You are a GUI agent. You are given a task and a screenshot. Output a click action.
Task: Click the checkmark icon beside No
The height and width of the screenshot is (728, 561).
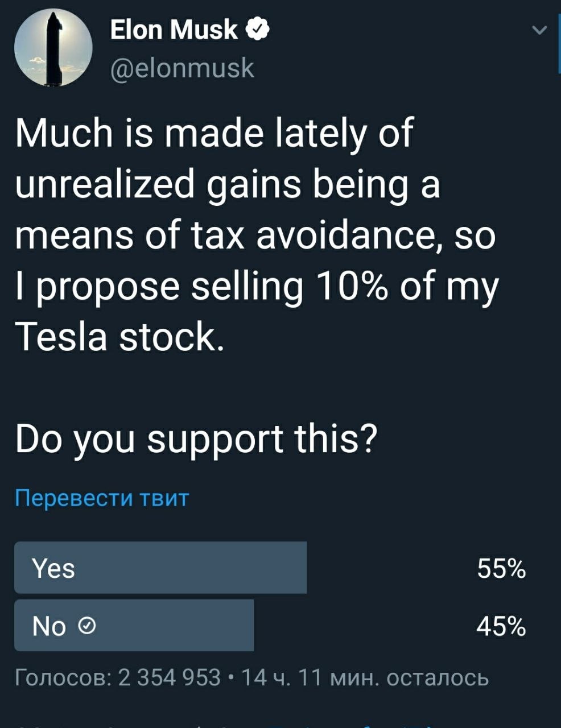pyautogui.click(x=86, y=627)
